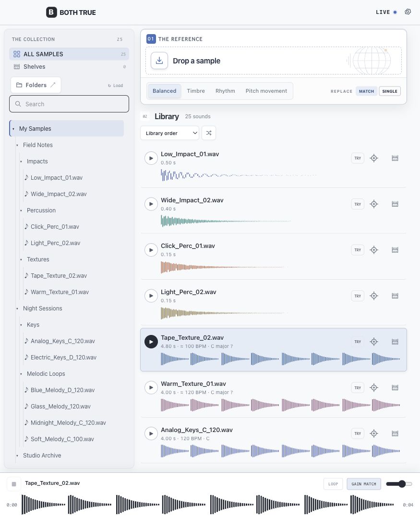Stop playback in the bottom player
This screenshot has width=420, height=519.
click(x=14, y=484)
